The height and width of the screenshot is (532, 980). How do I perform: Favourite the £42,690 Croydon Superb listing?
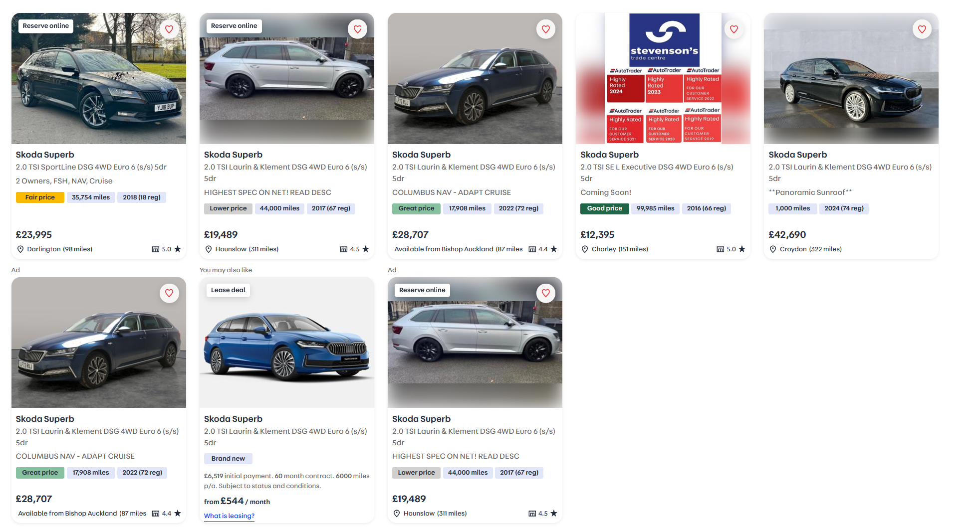(922, 29)
